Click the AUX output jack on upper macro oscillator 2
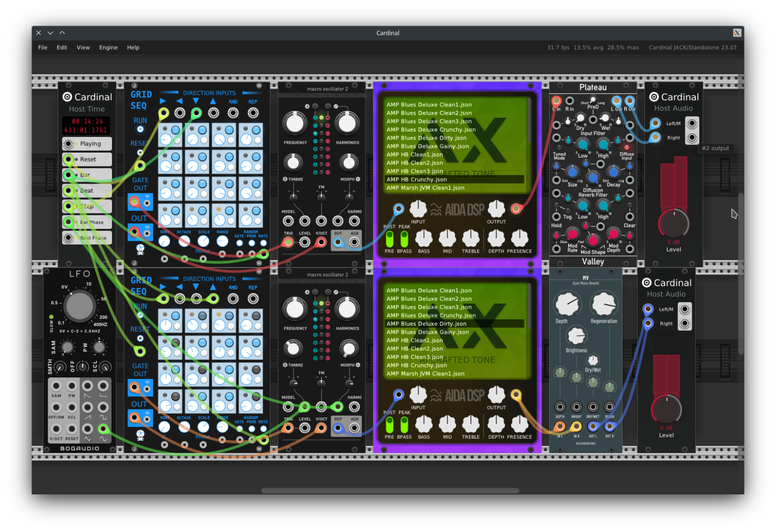This screenshot has height=532, width=776. click(354, 242)
